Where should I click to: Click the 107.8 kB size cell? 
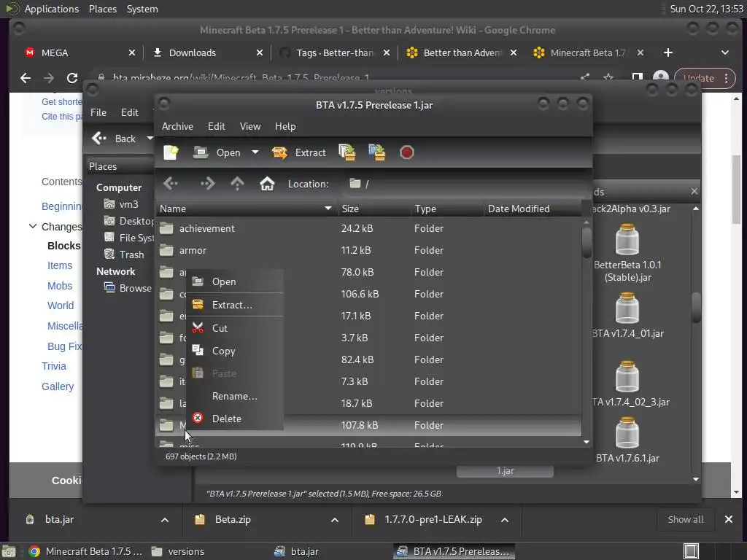360,425
